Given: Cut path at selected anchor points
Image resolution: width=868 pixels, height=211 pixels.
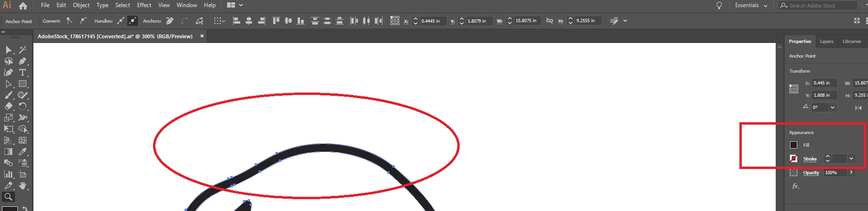Looking at the screenshot, I should pos(200,21).
